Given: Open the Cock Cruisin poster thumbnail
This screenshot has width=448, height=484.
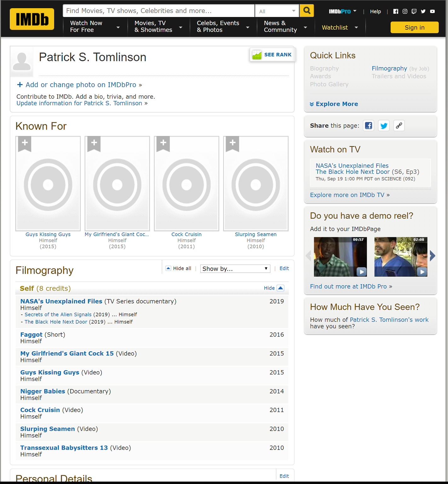Looking at the screenshot, I should [x=187, y=184].
